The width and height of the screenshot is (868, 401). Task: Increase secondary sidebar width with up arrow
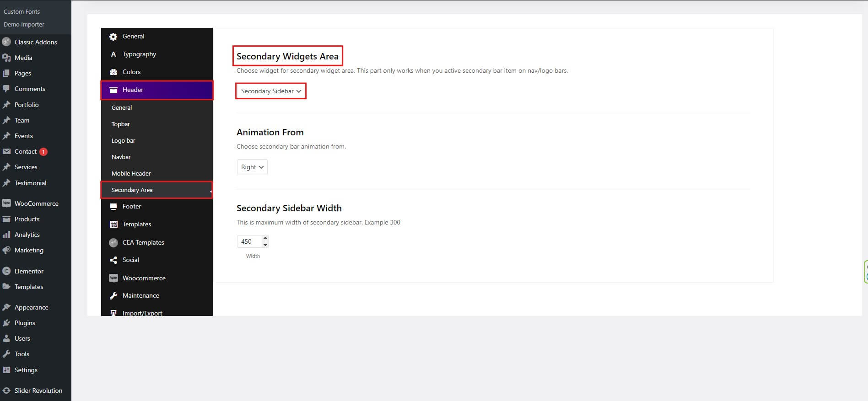click(x=265, y=238)
